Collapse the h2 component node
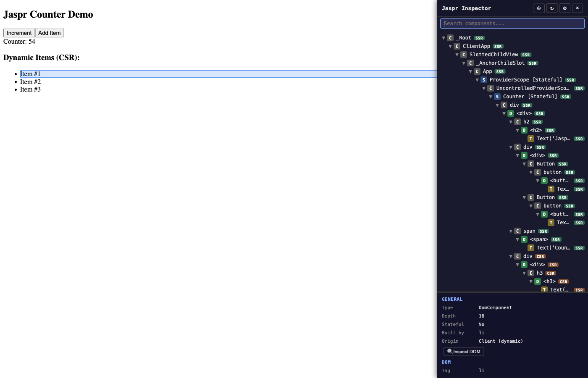588x378 pixels. pos(511,122)
